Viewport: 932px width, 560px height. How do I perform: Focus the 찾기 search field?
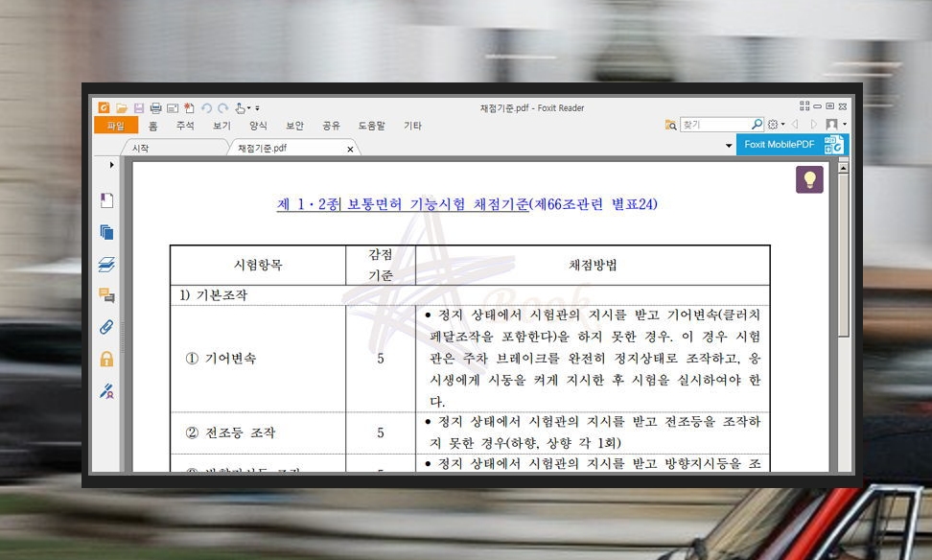pos(715,125)
